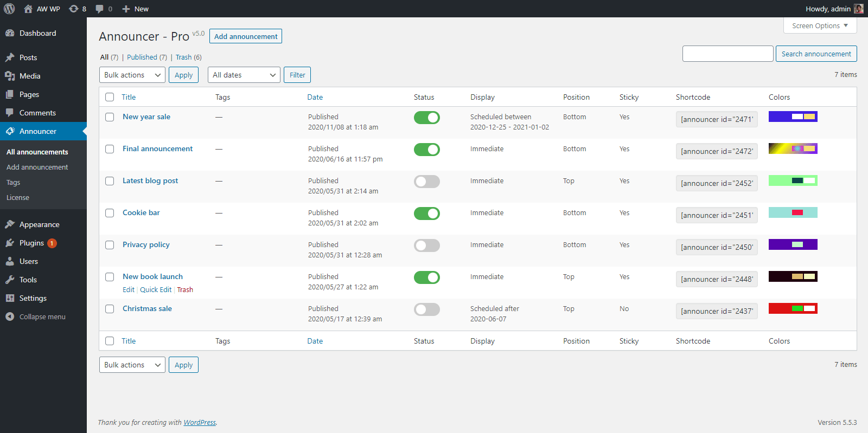Expand the Screen Options panel
Screen dimensions: 868x433
pos(819,25)
